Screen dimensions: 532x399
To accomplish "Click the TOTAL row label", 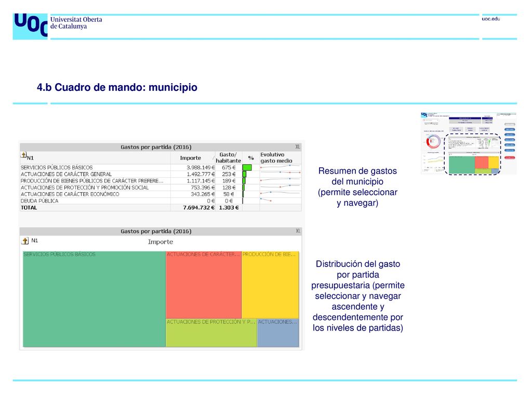I will point(29,208).
